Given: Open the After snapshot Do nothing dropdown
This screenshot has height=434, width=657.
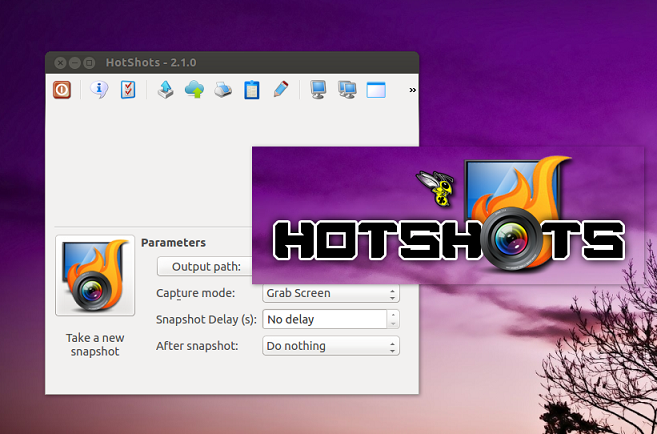Looking at the screenshot, I should 331,346.
